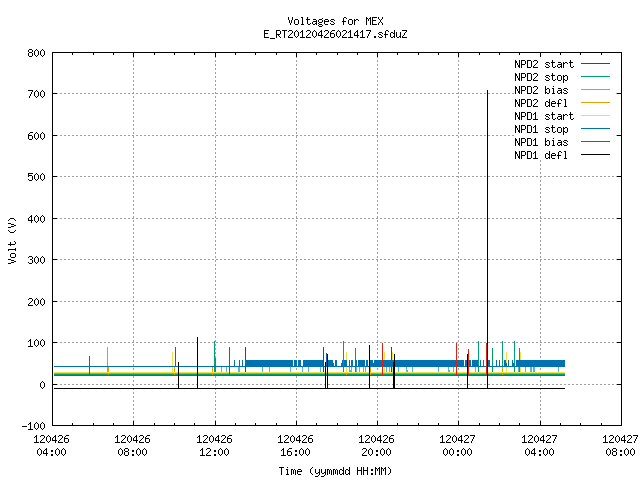Click the '120427 04:00' x-axis tick label
Image resolution: width=640 pixels, height=480 pixels.
(539, 446)
